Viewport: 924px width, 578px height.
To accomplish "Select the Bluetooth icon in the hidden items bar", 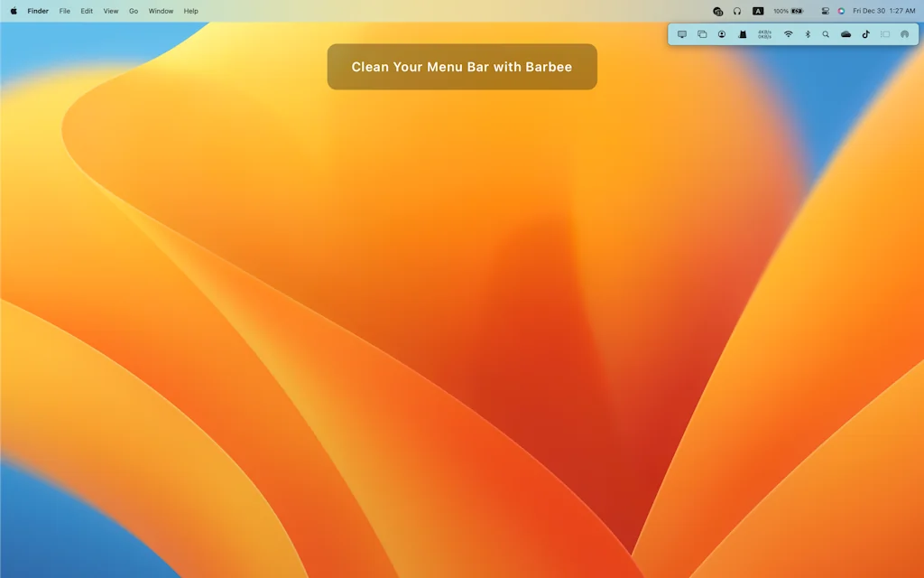I will [x=808, y=33].
